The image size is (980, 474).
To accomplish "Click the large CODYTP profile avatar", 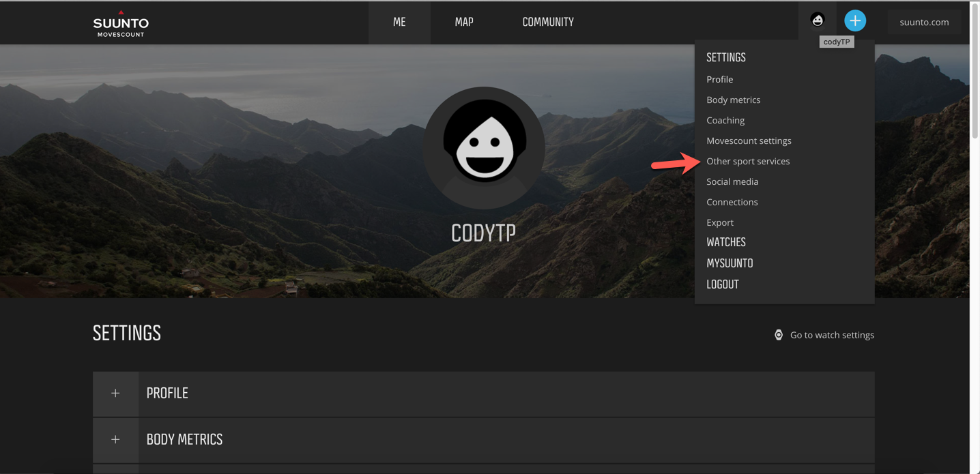I will click(483, 147).
